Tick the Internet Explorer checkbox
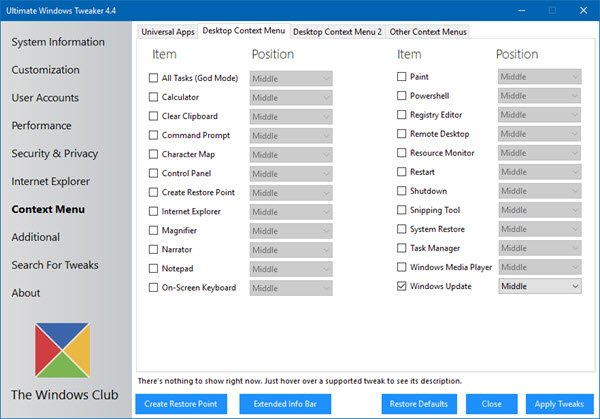Viewport: 600px width, 419px height. [153, 211]
